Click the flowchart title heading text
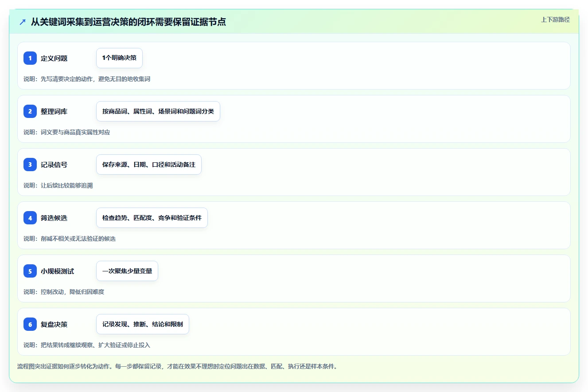Screen dimensions: 588x392 point(129,22)
